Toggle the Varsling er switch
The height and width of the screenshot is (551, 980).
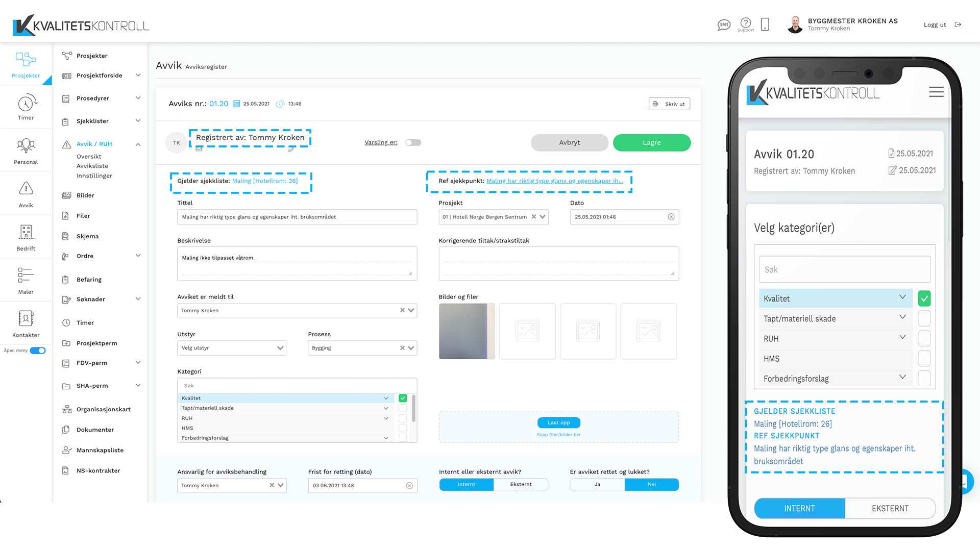point(413,143)
